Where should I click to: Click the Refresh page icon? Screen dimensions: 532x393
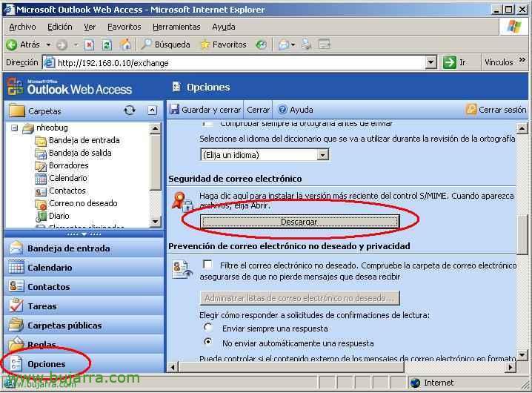107,44
